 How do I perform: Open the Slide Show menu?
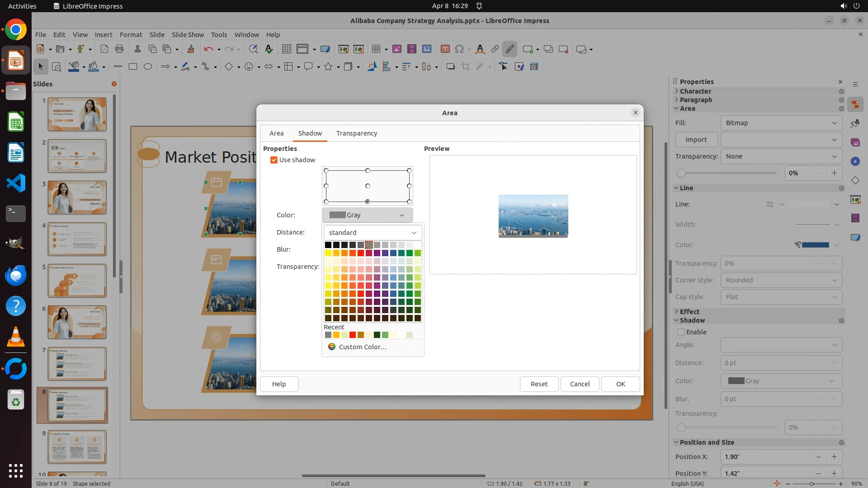click(188, 35)
